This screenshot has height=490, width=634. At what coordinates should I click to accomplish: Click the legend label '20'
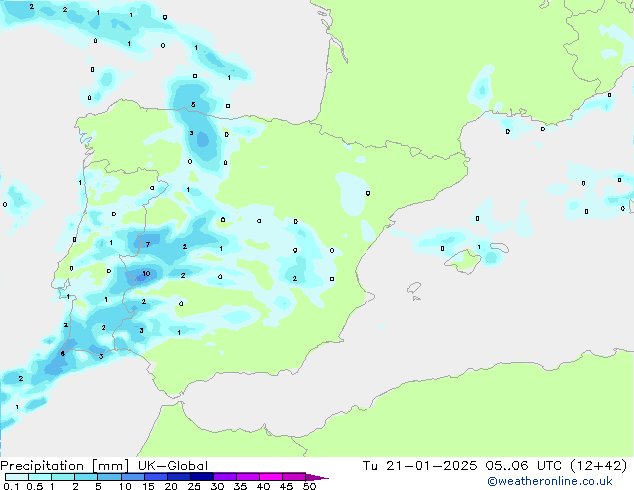[x=171, y=486]
